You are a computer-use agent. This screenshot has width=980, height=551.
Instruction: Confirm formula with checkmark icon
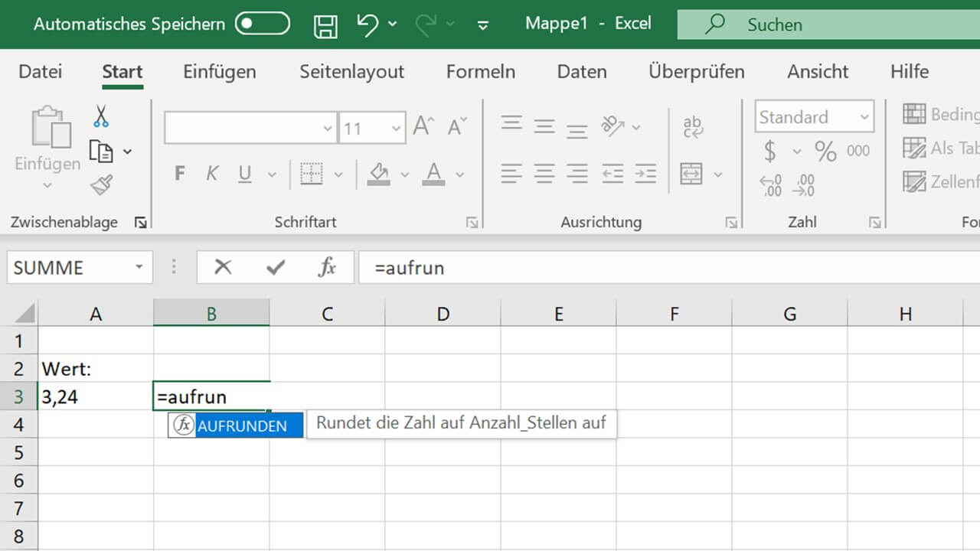(275, 267)
